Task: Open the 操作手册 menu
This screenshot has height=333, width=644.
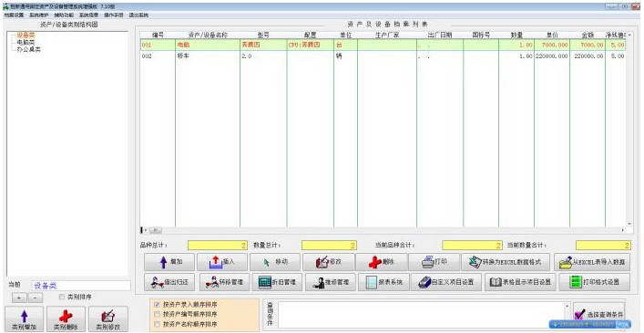Action: [x=113, y=15]
